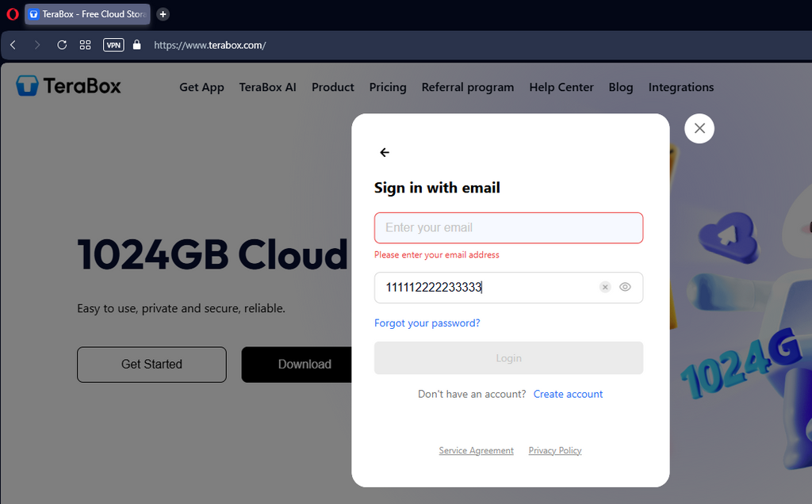Toggle password visibility eye icon
Image resolution: width=812 pixels, height=504 pixels.
(x=625, y=288)
